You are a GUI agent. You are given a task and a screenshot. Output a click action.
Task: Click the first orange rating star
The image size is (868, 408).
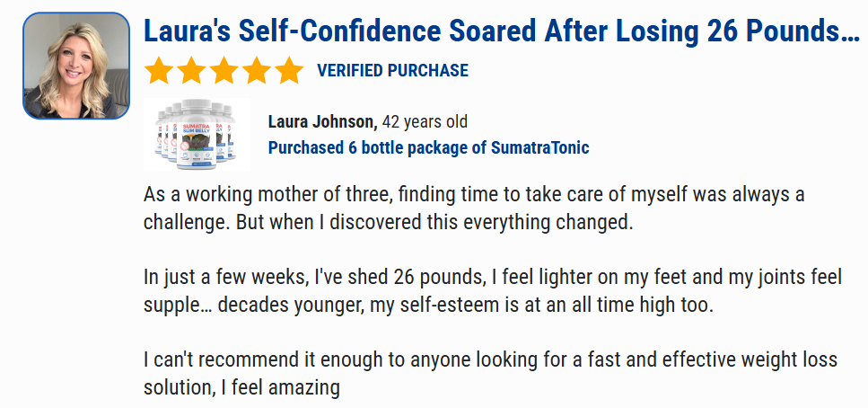(x=159, y=70)
